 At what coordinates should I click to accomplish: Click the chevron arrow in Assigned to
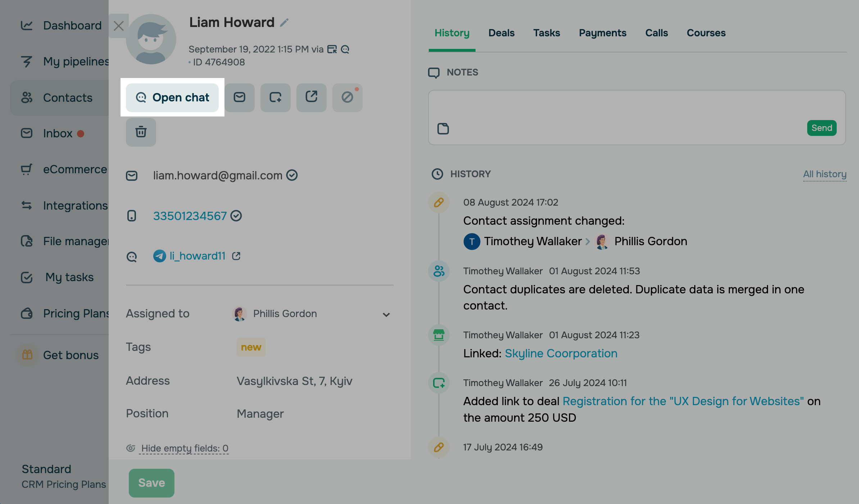386,315
